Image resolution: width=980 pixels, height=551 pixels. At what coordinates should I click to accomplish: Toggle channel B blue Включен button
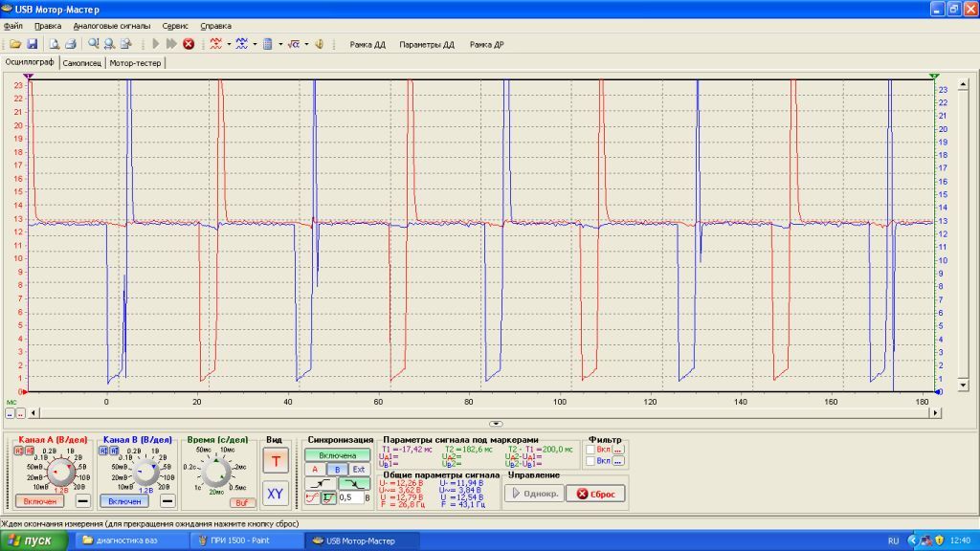click(x=124, y=501)
